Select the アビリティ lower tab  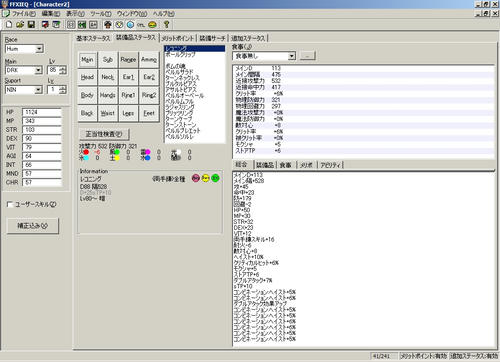(330, 165)
